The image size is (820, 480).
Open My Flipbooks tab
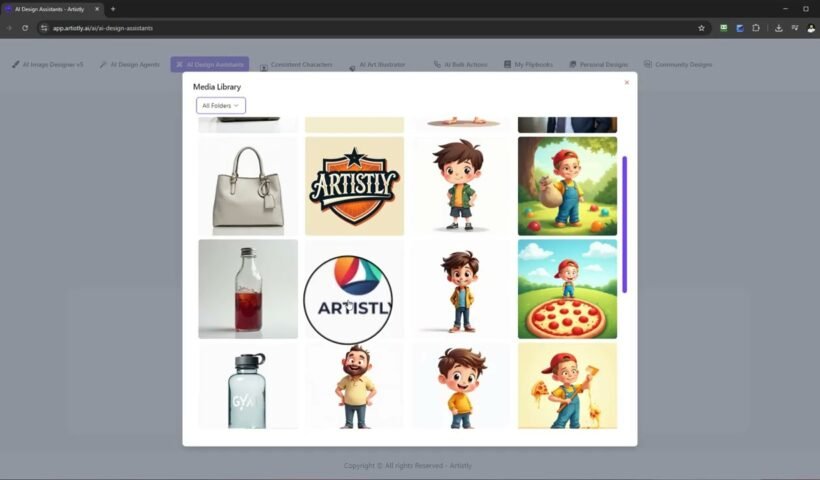point(528,65)
